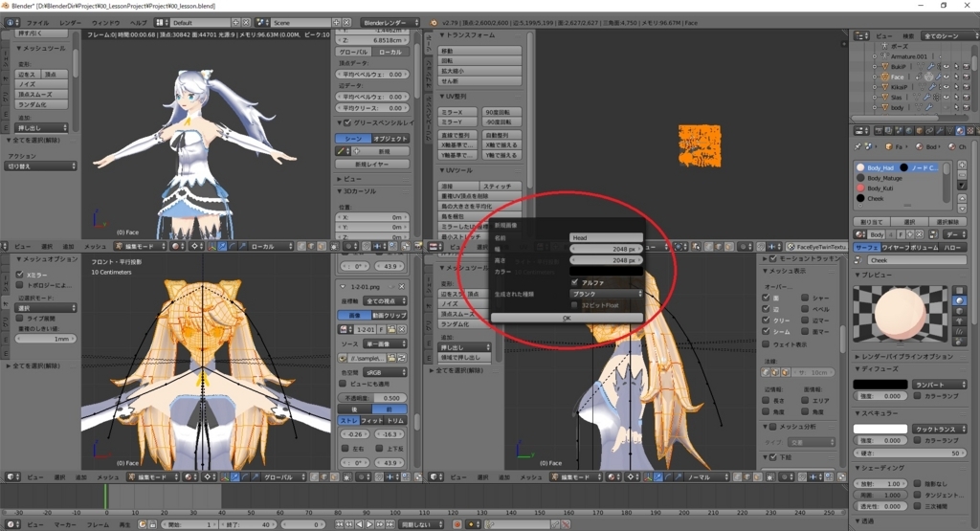Open the ヘルプ menu
Image resolution: width=980 pixels, height=531 pixels.
coord(138,23)
